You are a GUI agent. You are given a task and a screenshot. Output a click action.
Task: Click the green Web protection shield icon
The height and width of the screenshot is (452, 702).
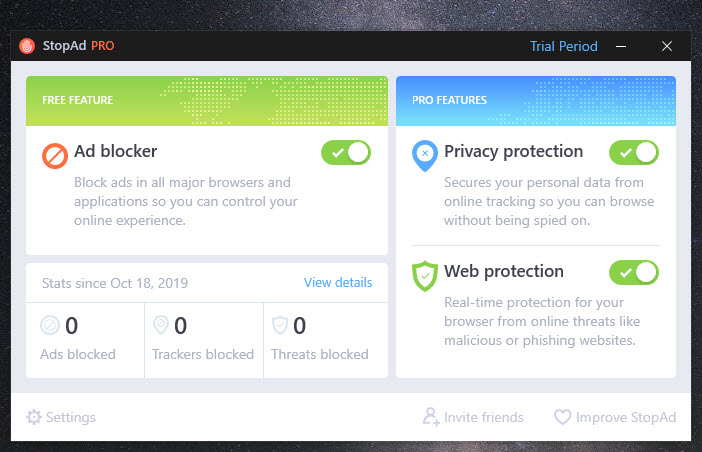(x=424, y=274)
